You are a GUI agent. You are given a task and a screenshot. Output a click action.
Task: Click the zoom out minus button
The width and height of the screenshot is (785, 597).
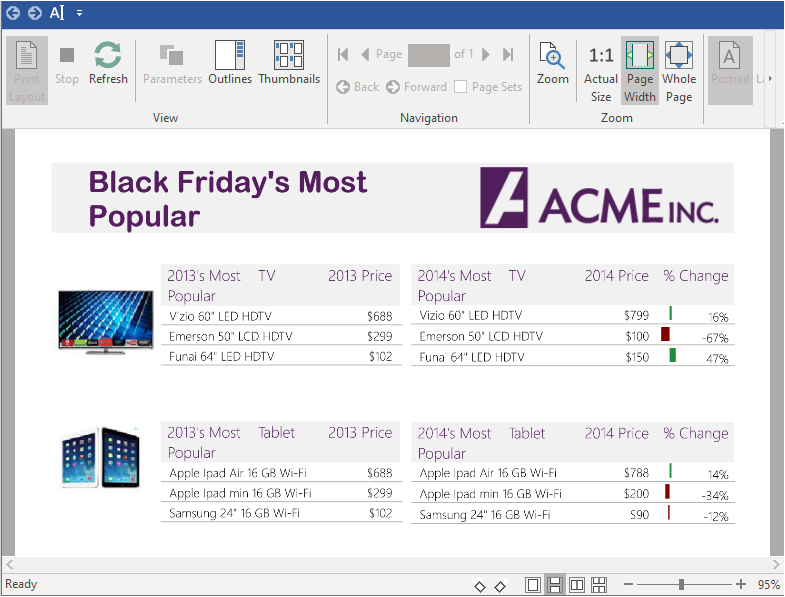pyautogui.click(x=628, y=585)
